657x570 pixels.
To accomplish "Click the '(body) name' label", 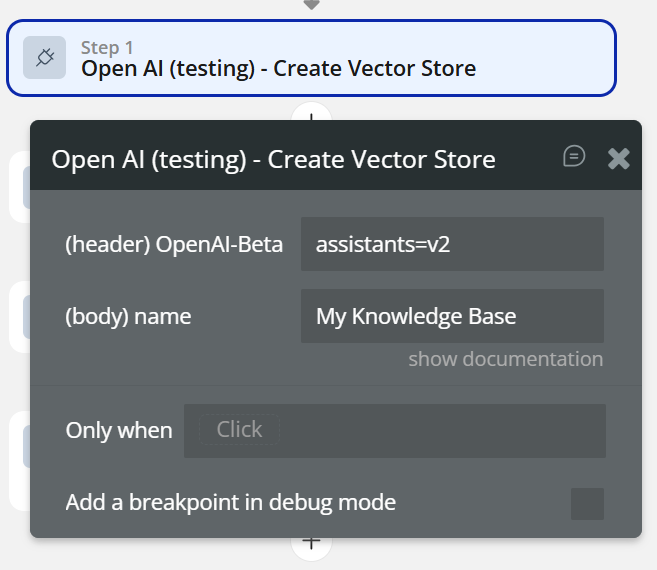I will click(x=128, y=317).
